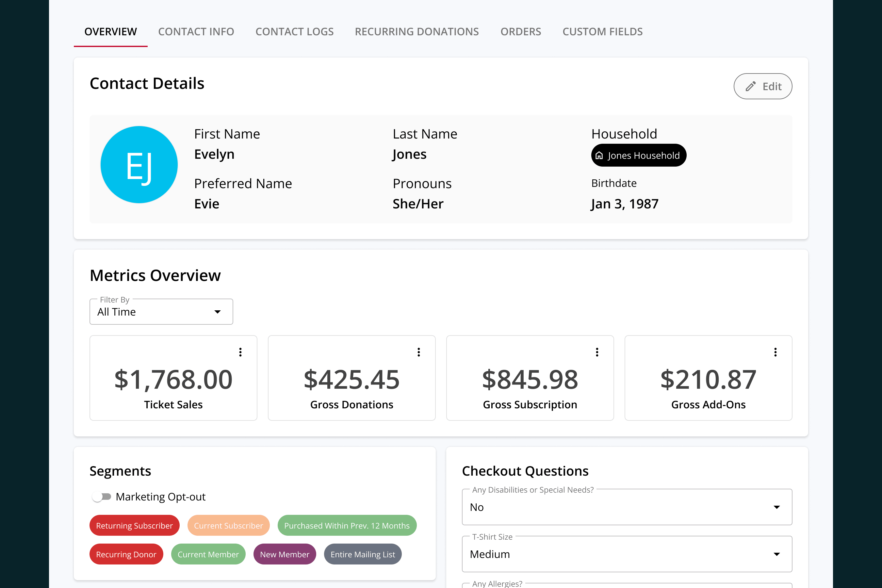Viewport: 882px width, 588px height.
Task: Open the Custom Fields tab
Action: coord(602,31)
